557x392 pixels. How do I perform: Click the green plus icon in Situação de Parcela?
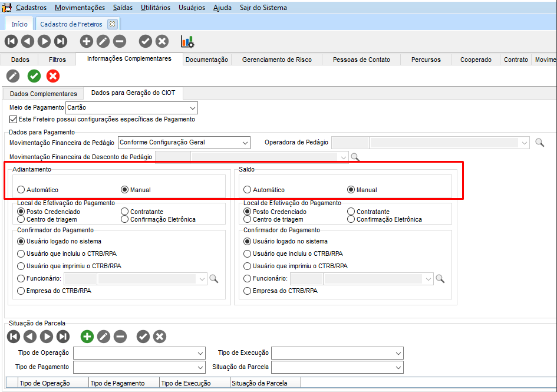pyautogui.click(x=87, y=337)
